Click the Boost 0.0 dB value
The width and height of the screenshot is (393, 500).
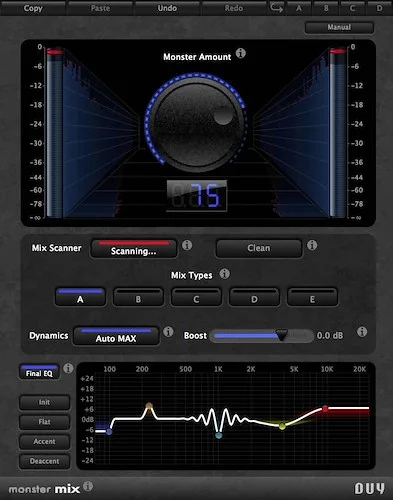click(330, 336)
